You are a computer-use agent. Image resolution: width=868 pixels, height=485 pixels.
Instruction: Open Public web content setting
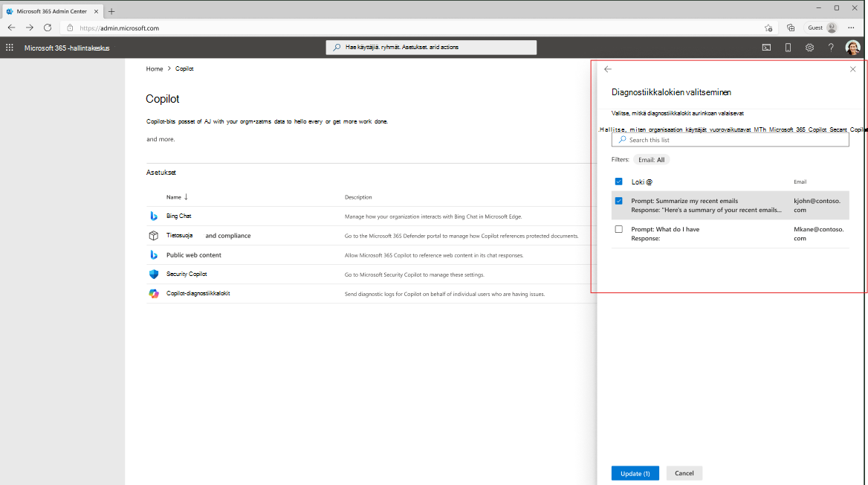coord(194,255)
